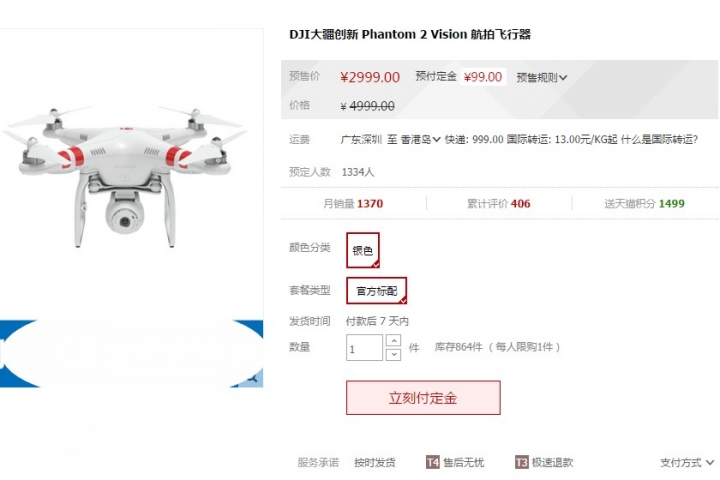This screenshot has height=480, width=720.
Task: Click the T4 after-sales guarantee icon
Action: coord(433,462)
